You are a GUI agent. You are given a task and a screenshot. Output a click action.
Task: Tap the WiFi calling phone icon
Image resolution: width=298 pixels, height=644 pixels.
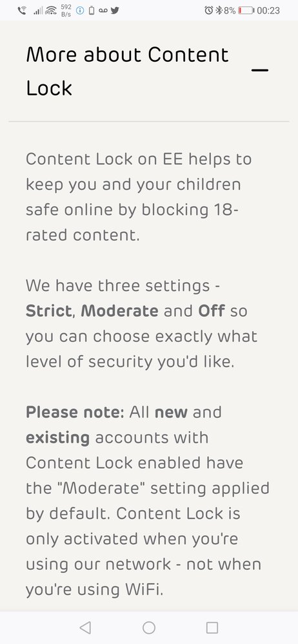(23, 10)
